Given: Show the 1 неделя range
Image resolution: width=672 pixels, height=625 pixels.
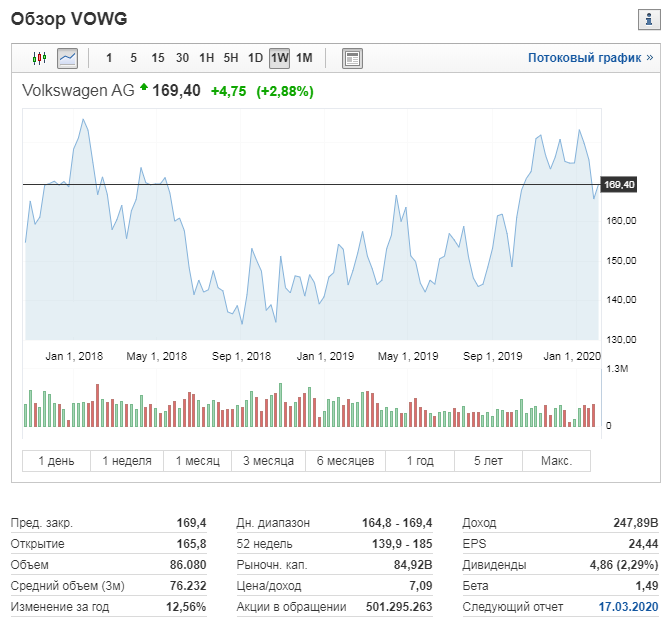Looking at the screenshot, I should 127,461.
